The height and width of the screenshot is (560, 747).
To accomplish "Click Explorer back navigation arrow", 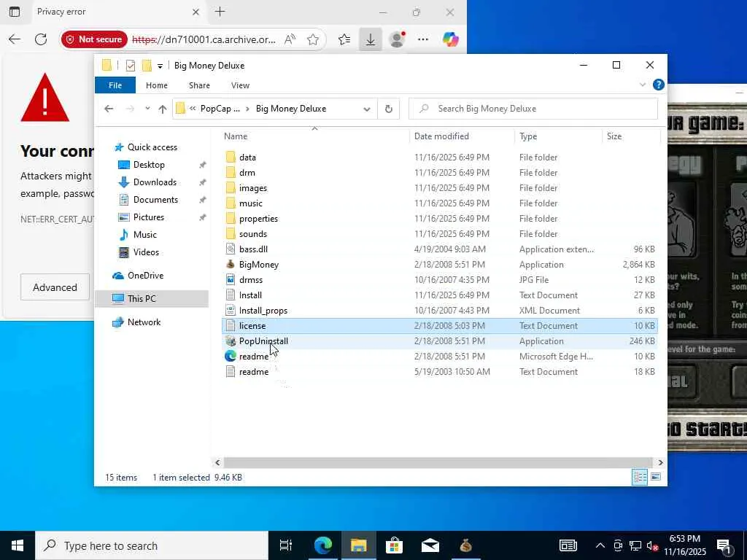I will coord(109,109).
